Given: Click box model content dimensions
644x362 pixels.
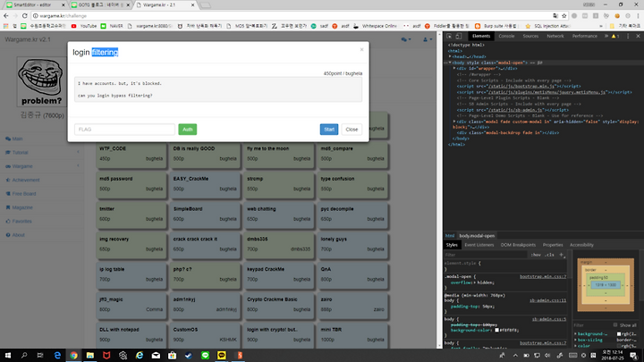Looking at the screenshot, I should 606,285.
